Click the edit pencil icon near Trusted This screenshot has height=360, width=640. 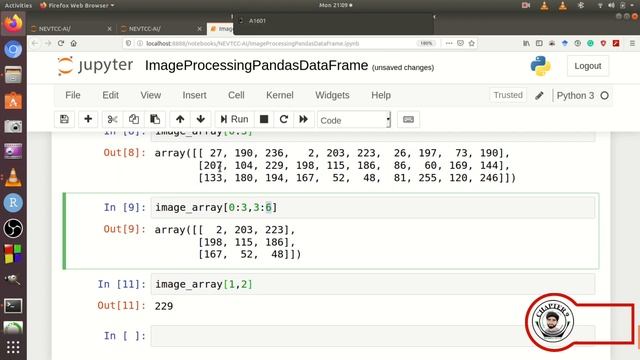coord(539,96)
